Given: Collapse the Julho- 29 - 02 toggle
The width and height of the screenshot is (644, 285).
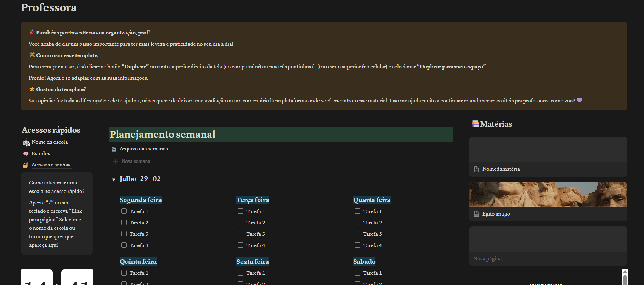Looking at the screenshot, I should point(114,180).
